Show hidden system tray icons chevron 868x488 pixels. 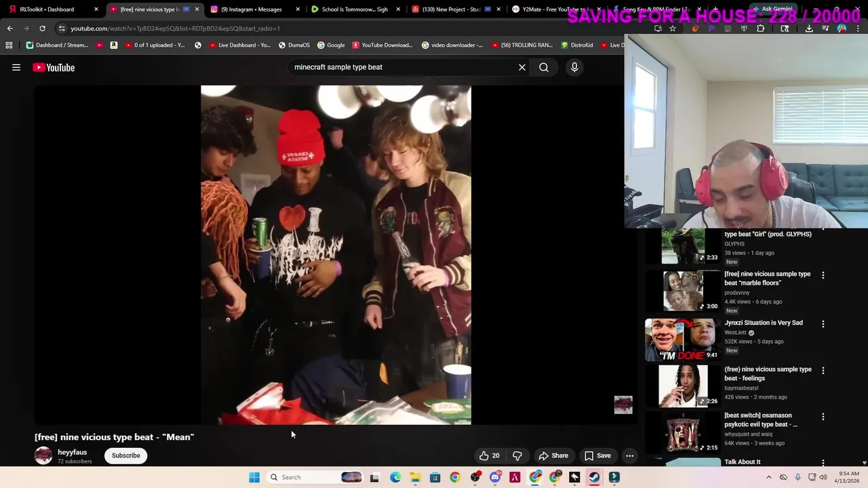tap(768, 477)
